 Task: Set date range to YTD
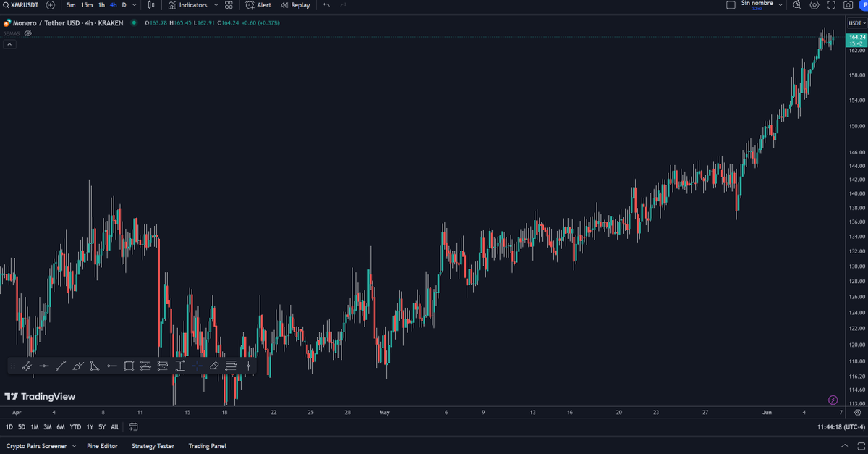pos(75,427)
